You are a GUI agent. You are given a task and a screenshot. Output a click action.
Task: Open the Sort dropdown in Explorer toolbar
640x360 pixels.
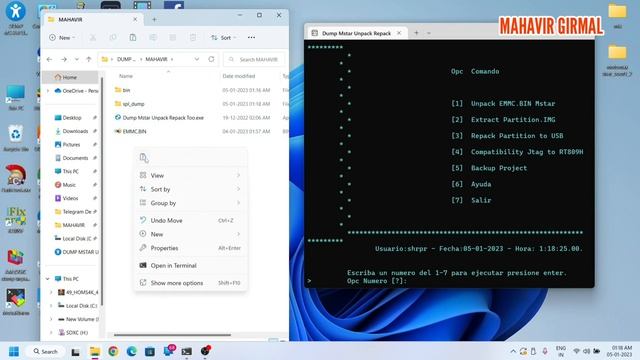(x=223, y=38)
